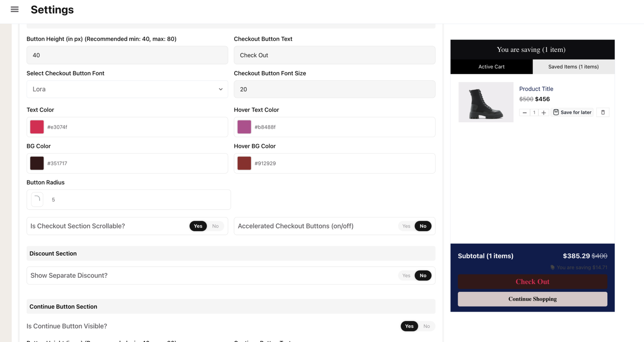This screenshot has width=644, height=342.
Task: Click the Continue Shopping button
Action: [532, 299]
